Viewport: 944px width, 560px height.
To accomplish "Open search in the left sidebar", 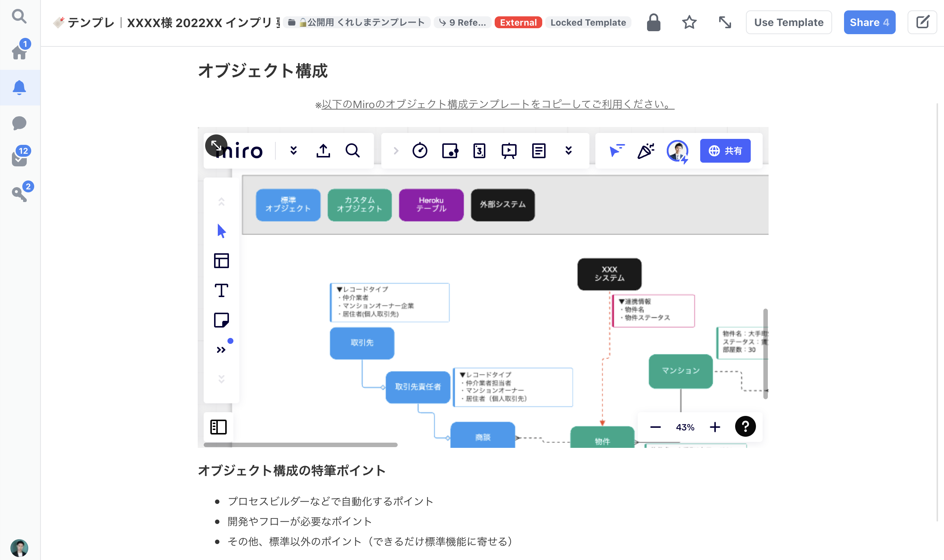I will (19, 16).
